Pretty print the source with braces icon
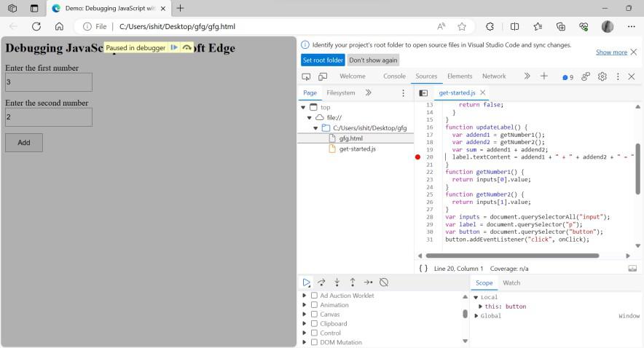The height and width of the screenshot is (348, 644). tap(423, 269)
